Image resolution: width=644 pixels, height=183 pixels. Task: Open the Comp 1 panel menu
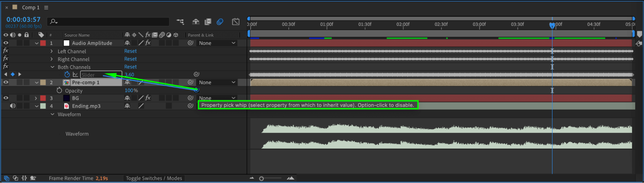[46, 7]
